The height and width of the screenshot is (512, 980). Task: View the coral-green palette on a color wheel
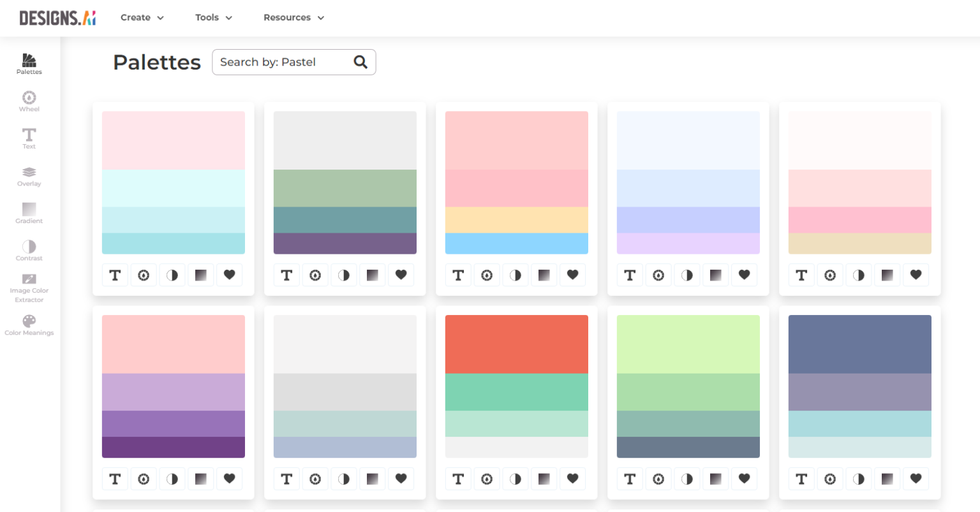[487, 479]
